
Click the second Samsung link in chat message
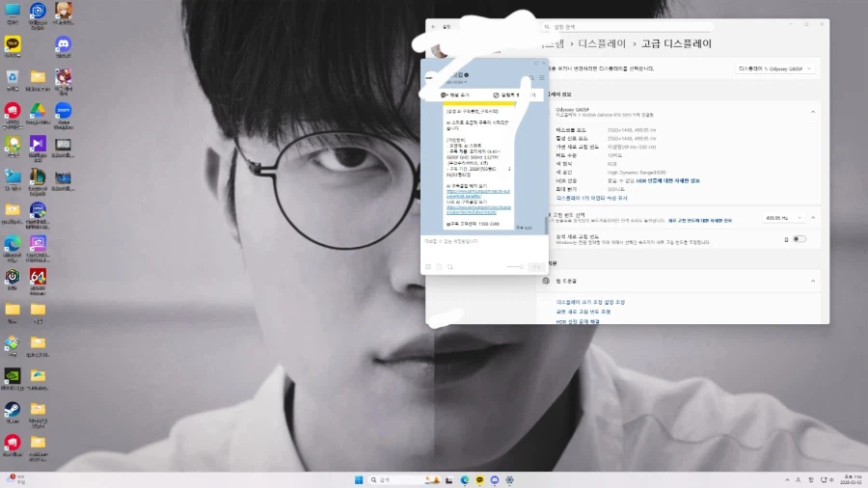[x=478, y=209]
